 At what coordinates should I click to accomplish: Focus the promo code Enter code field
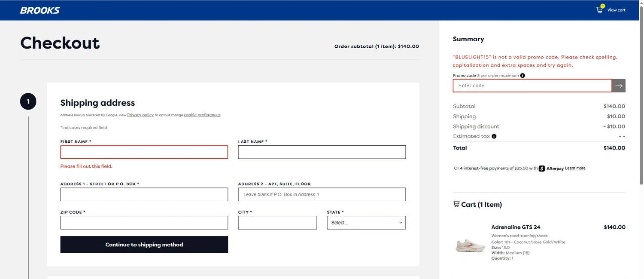pos(532,86)
